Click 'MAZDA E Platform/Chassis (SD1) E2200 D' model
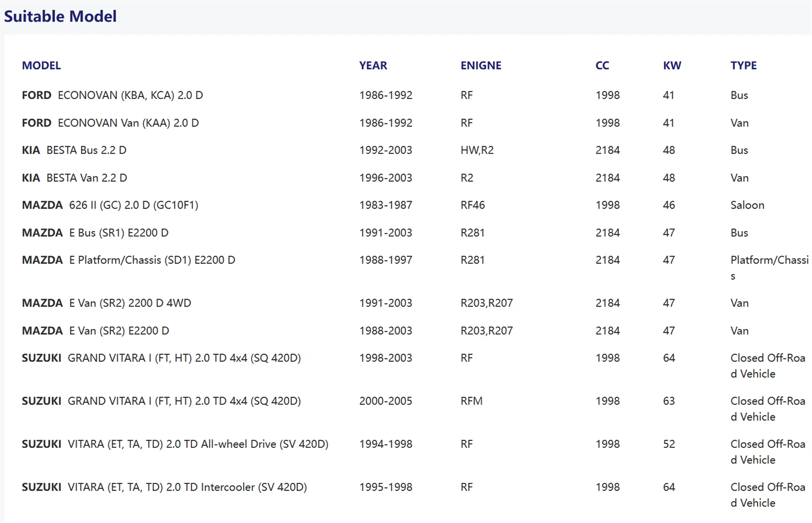812x523 pixels. [128, 260]
